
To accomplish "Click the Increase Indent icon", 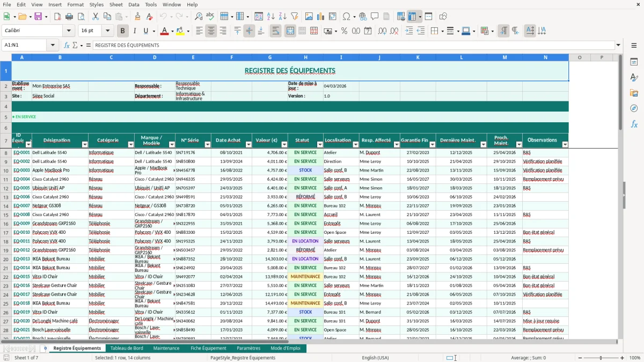I will (408, 31).
